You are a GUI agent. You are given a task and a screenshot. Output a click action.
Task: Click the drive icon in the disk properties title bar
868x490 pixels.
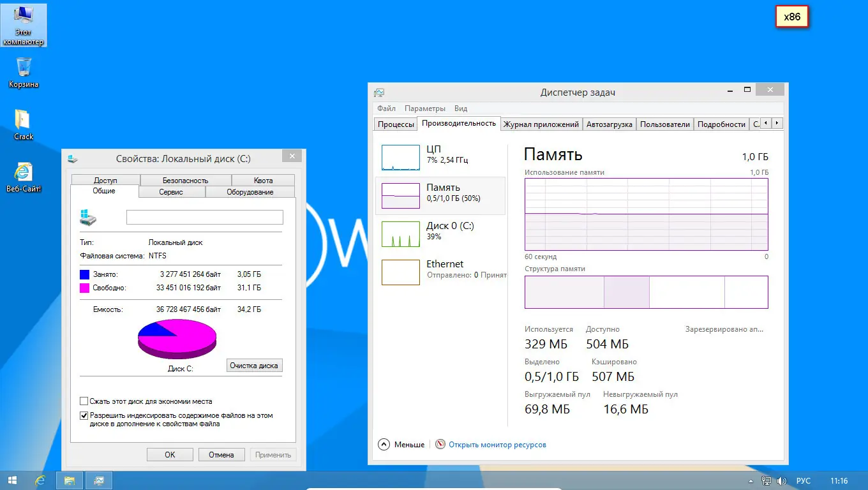pyautogui.click(x=73, y=158)
